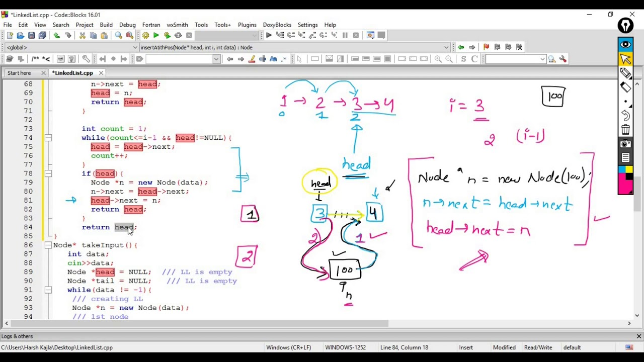Click the Open file icon

21,35
